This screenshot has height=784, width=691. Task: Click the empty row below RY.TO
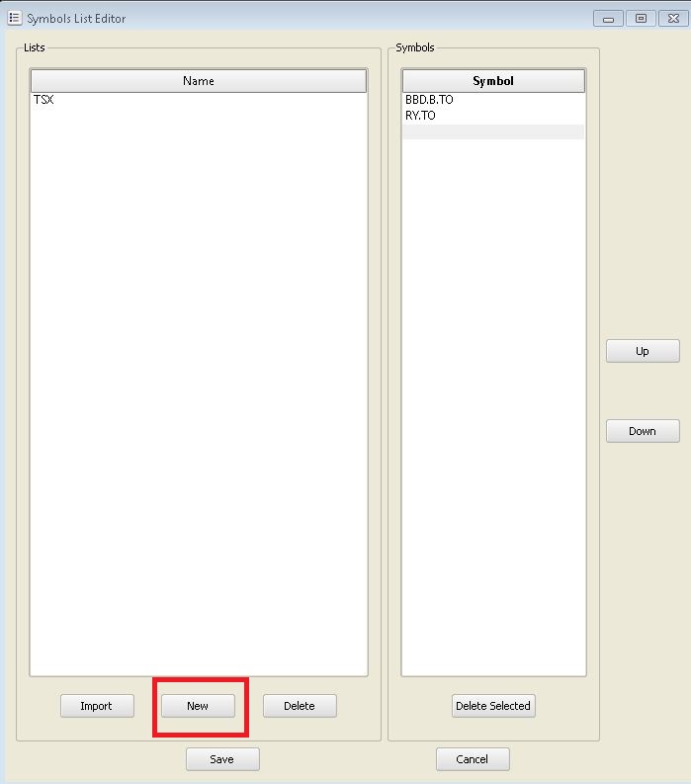493,131
